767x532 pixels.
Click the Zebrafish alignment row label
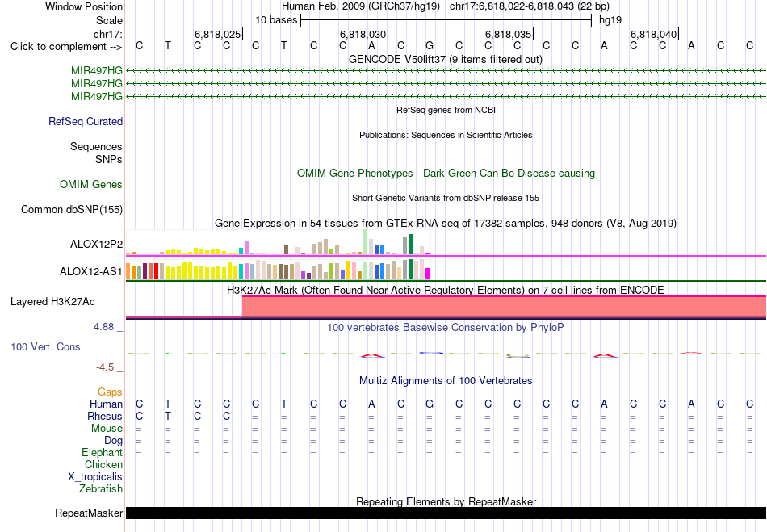point(101,488)
